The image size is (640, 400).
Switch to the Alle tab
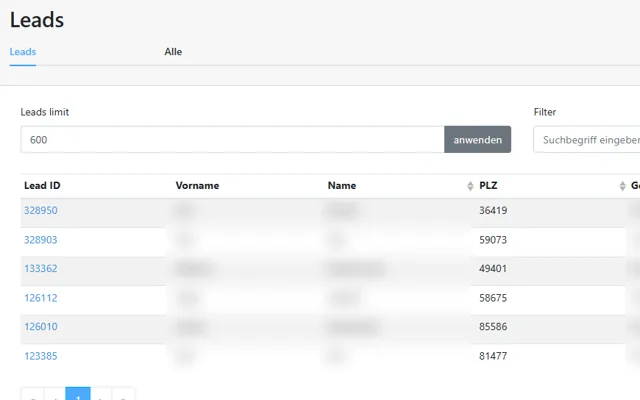(173, 52)
